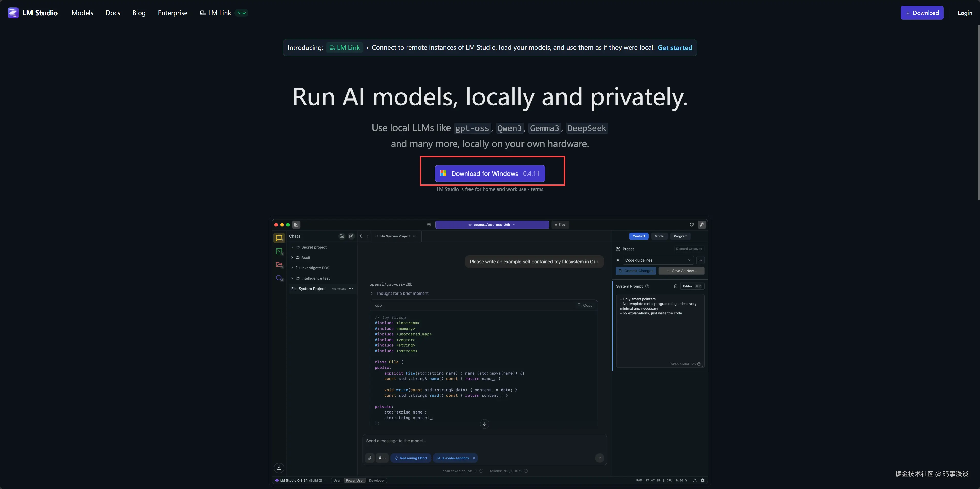Follow the Get started link
Image resolution: width=980 pixels, height=489 pixels.
pos(675,48)
